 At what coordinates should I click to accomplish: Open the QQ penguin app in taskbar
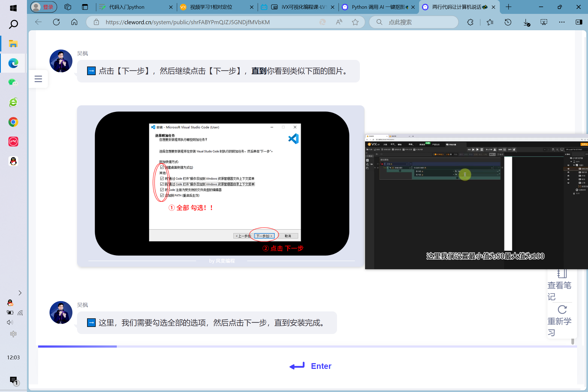coord(13,161)
